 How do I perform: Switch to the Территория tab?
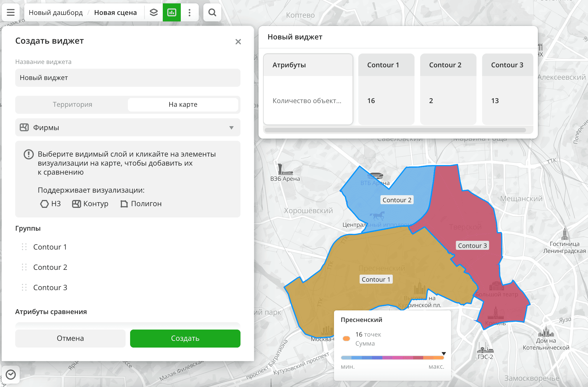click(x=72, y=104)
